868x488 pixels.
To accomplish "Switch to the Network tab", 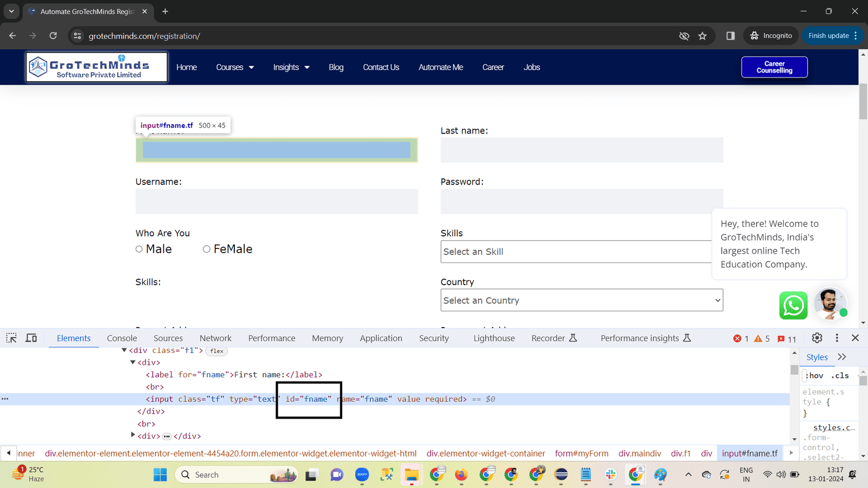I will (215, 338).
